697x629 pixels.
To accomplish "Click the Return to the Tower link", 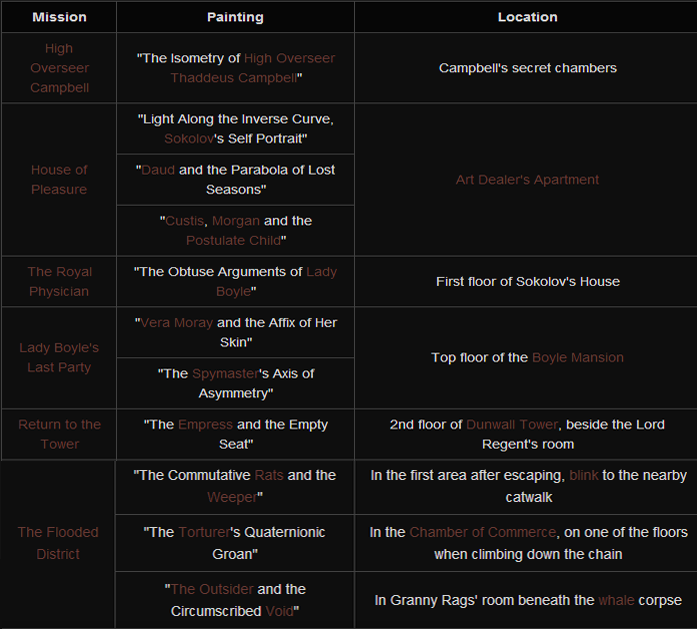I will coord(59,434).
